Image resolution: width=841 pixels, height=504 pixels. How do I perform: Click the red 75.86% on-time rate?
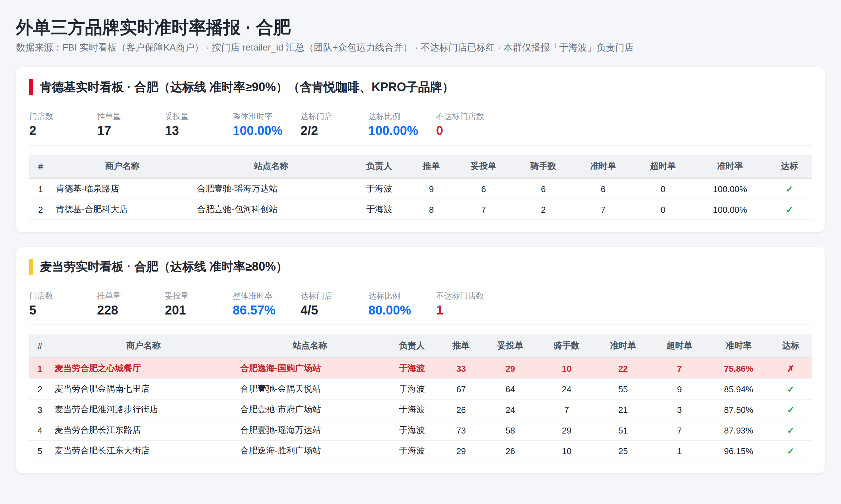738,369
